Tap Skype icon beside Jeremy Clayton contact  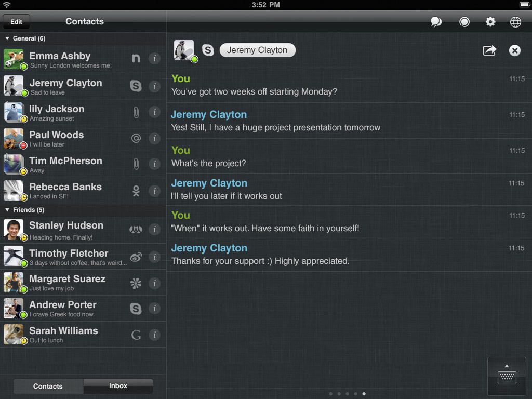tap(136, 86)
